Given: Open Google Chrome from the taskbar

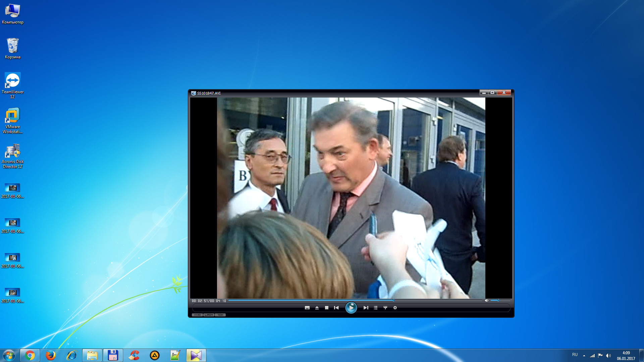Looking at the screenshot, I should click(x=30, y=355).
